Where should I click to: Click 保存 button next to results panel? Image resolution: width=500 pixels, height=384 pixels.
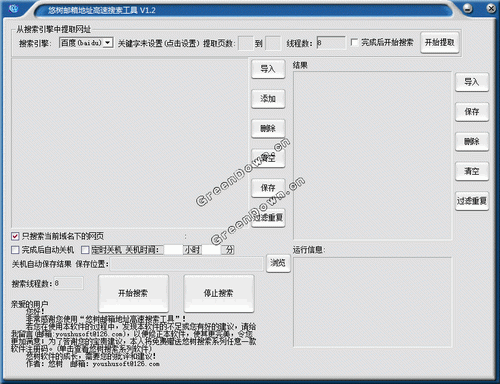pyautogui.click(x=472, y=112)
